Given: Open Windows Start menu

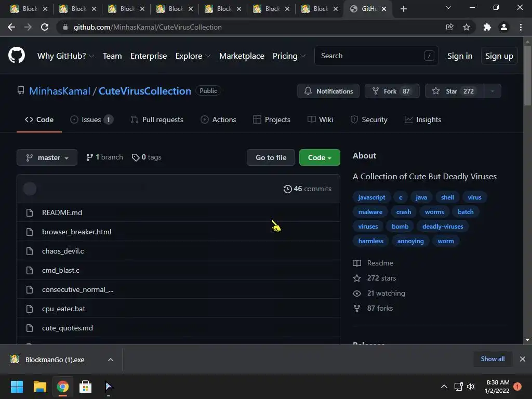Looking at the screenshot, I should click(17, 387).
